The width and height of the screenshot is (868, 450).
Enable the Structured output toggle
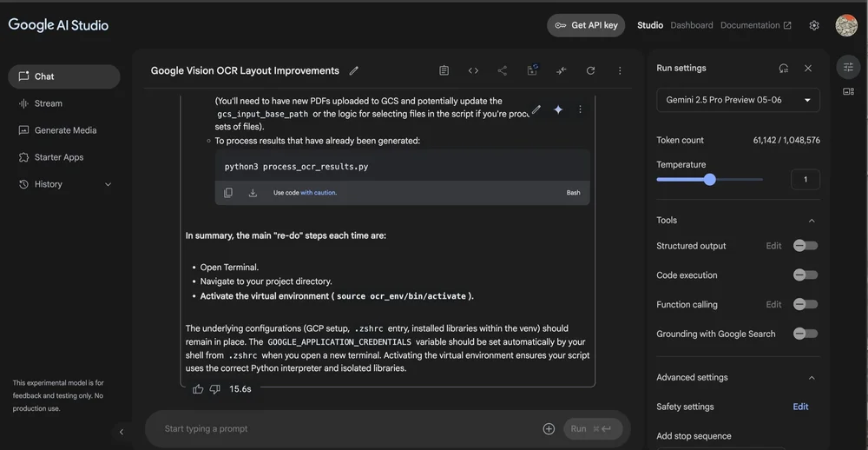(805, 246)
